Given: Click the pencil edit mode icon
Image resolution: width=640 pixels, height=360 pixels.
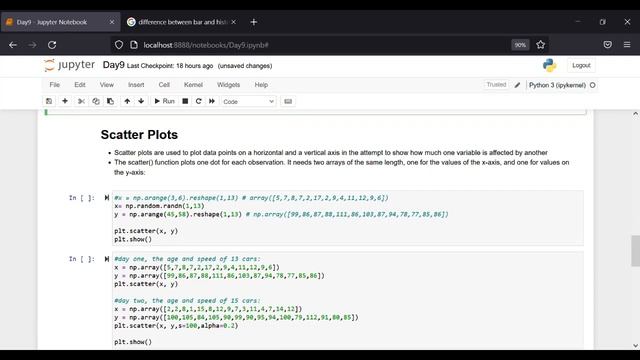Looking at the screenshot, I should (x=517, y=85).
